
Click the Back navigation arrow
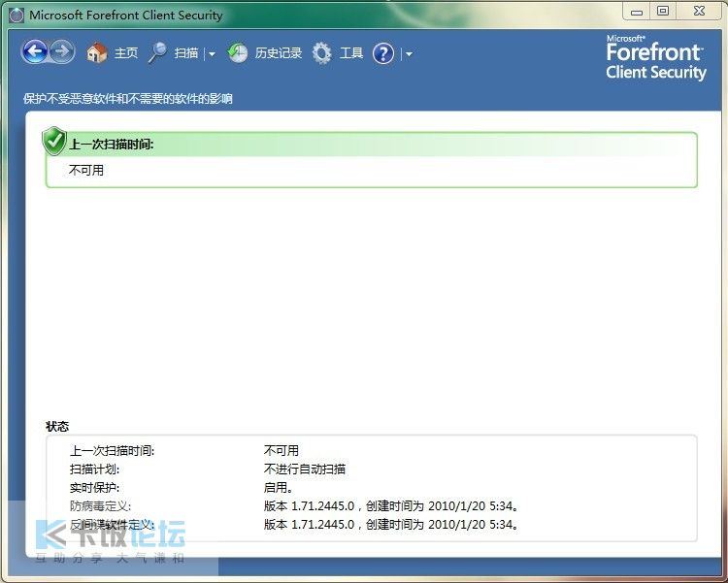[34, 52]
